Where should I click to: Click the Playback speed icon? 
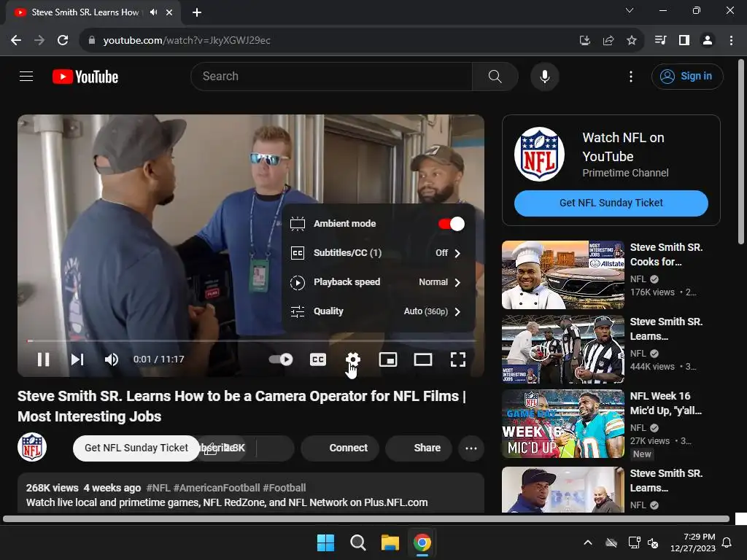coord(298,282)
